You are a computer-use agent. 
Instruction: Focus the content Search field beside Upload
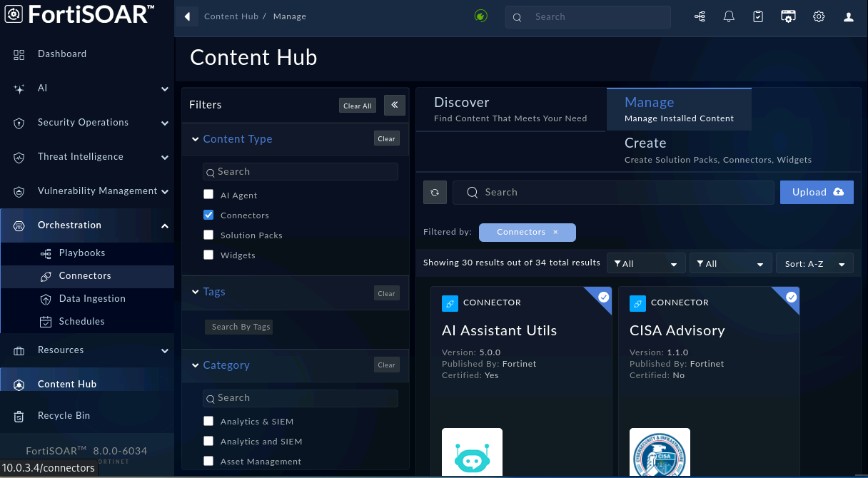pos(613,193)
